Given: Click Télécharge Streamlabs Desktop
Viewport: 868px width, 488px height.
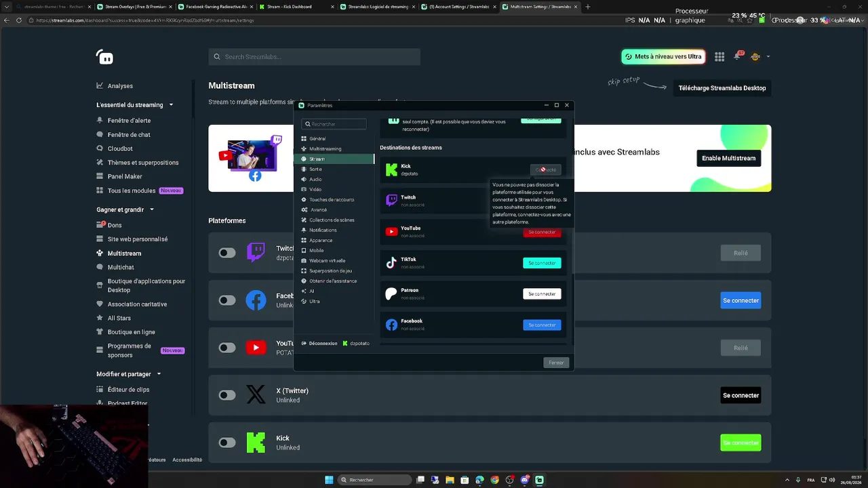Looking at the screenshot, I should 722,88.
